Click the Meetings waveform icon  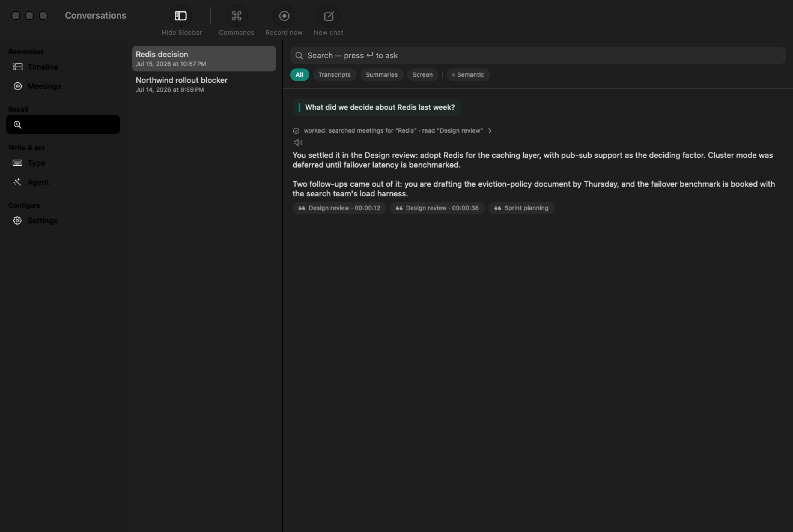(x=18, y=86)
